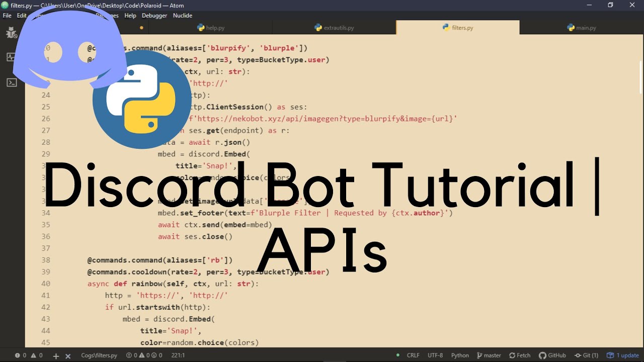Click 'mbed = discord.Embed(' on line 43
The width and height of the screenshot is (644, 362).
169,319
